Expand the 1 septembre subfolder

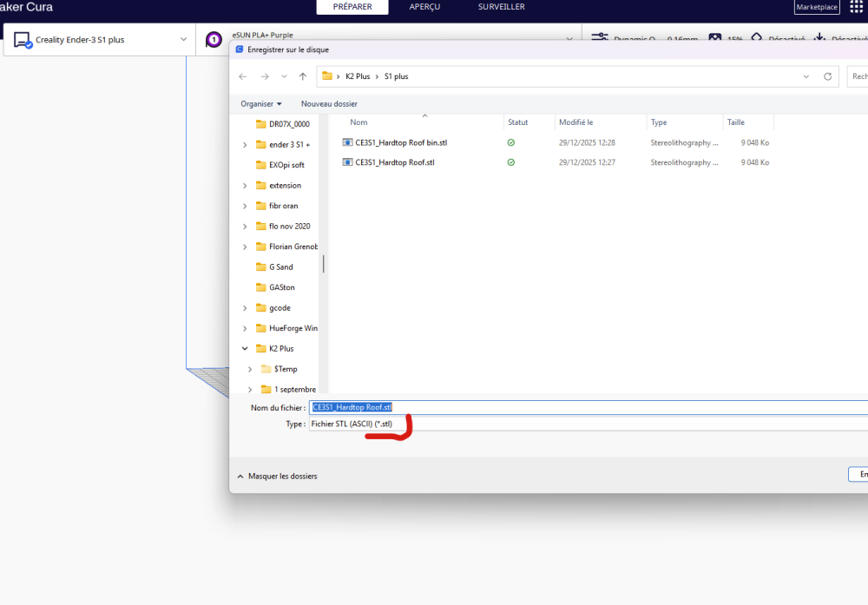(x=250, y=390)
